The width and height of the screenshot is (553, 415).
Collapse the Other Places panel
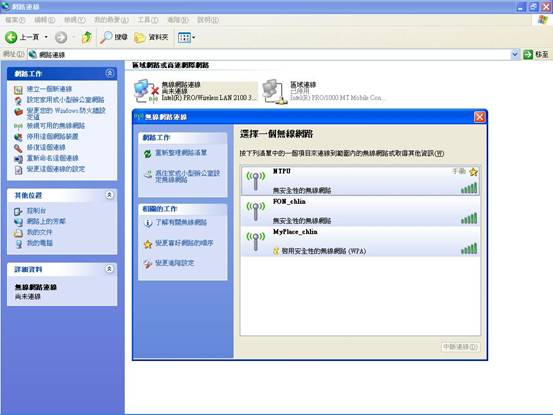point(109,195)
